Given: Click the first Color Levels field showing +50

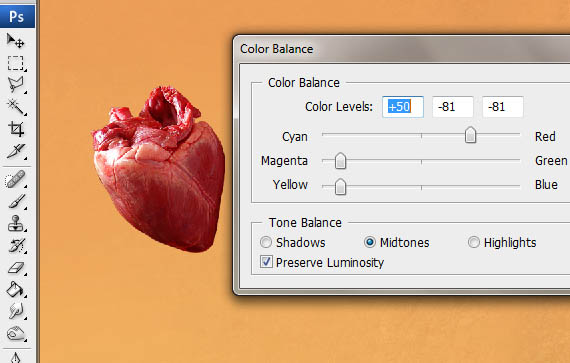Looking at the screenshot, I should click(403, 107).
